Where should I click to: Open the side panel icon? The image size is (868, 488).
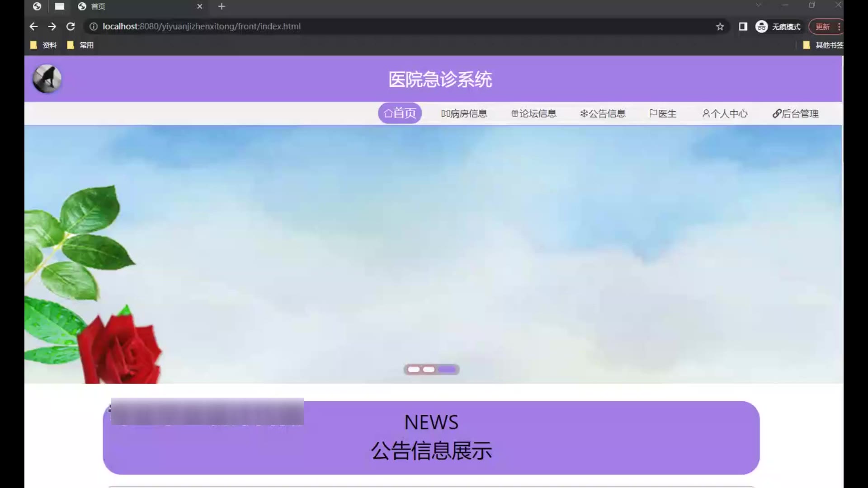click(743, 27)
